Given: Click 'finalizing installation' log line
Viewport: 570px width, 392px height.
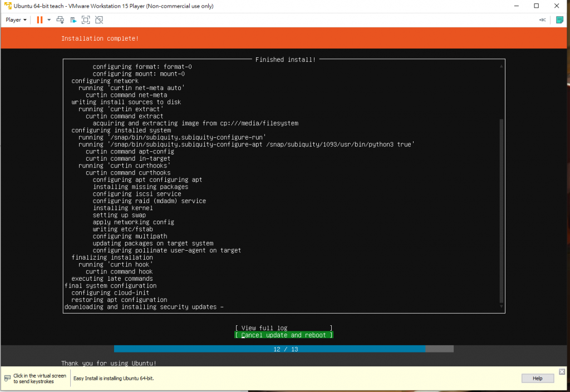Looking at the screenshot, I should [x=112, y=257].
